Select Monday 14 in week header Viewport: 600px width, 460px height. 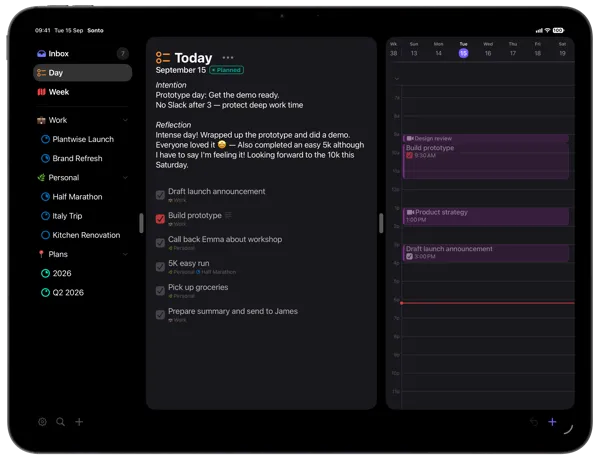click(439, 50)
